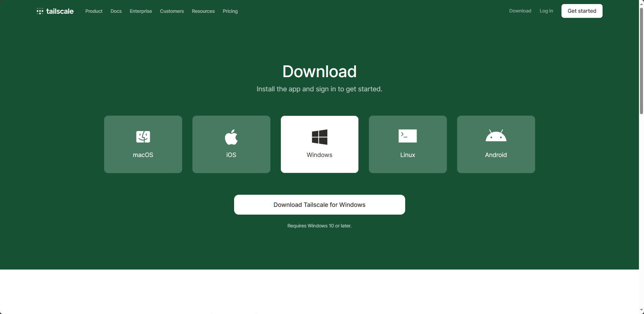Choose the Android platform label

[496, 155]
